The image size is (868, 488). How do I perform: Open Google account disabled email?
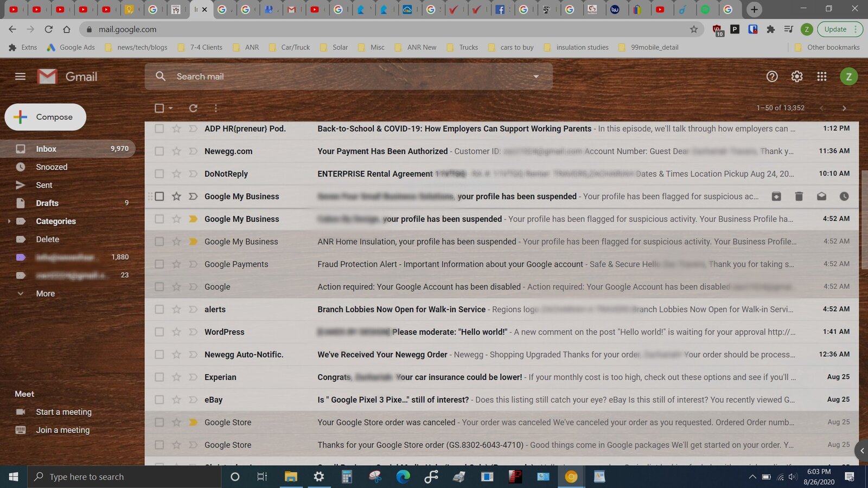tap(502, 287)
